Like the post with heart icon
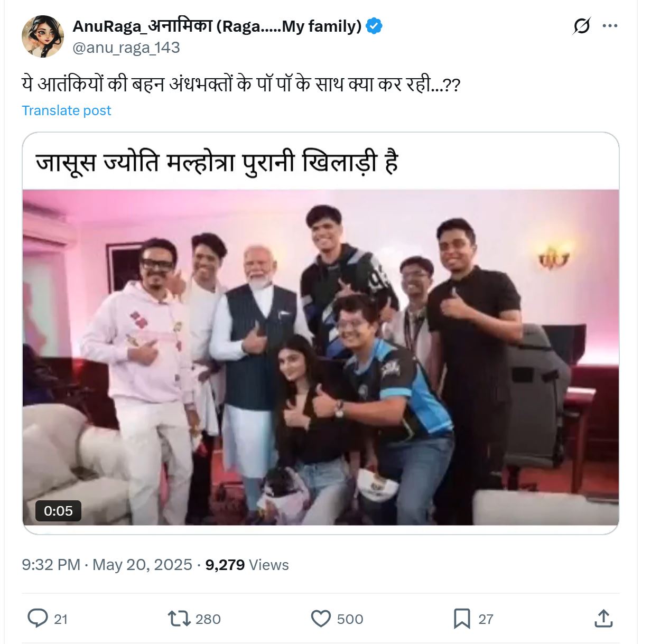This screenshot has width=651, height=644. (x=321, y=619)
